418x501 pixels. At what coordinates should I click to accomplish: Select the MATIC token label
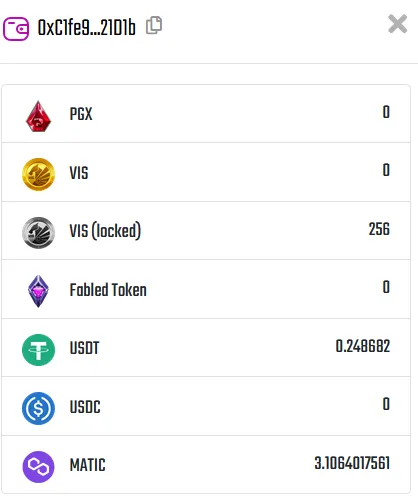click(87, 465)
